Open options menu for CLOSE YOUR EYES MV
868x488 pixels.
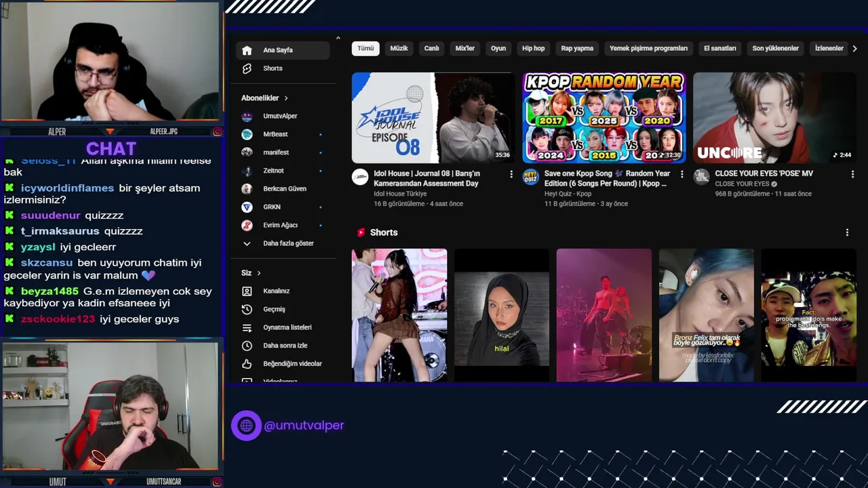click(x=852, y=174)
